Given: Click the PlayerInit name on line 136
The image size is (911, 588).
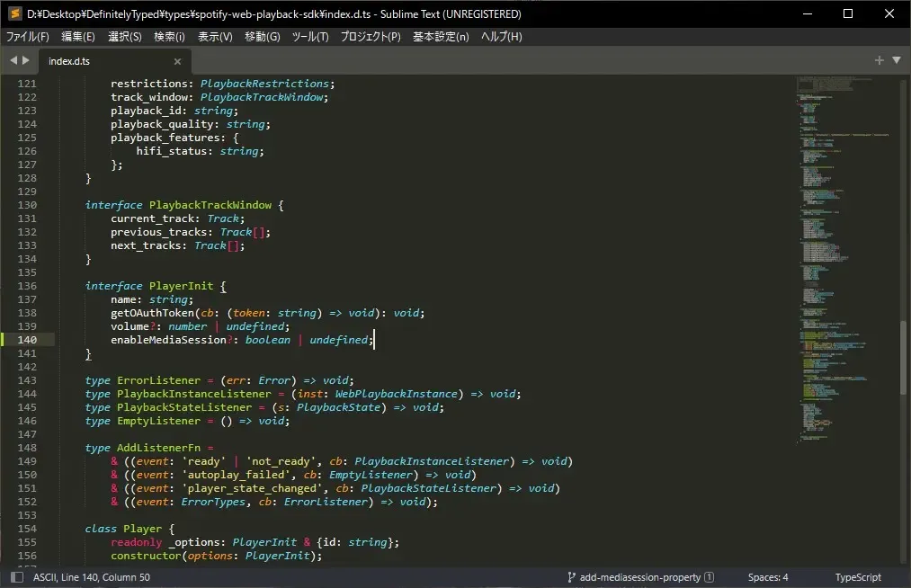Looking at the screenshot, I should (182, 286).
